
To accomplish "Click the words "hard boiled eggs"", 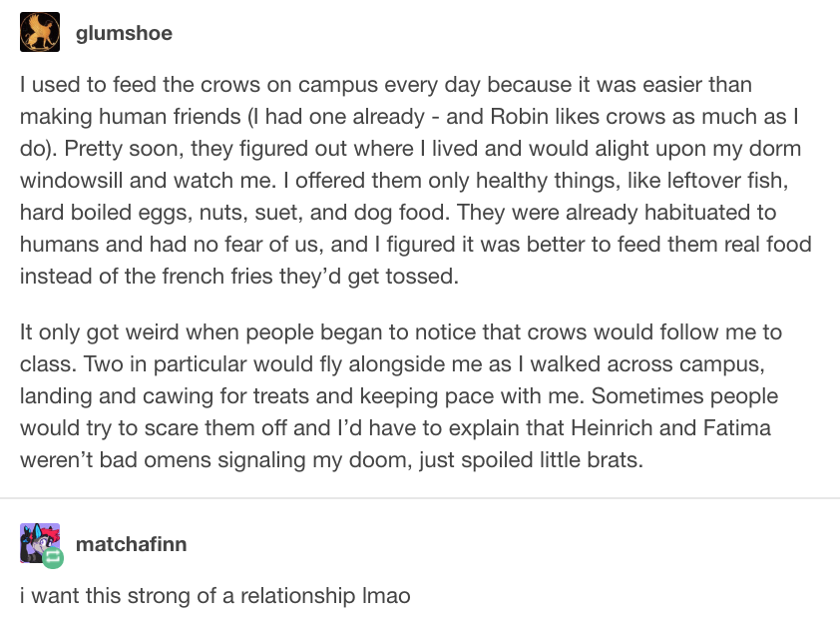I will [x=106, y=213].
